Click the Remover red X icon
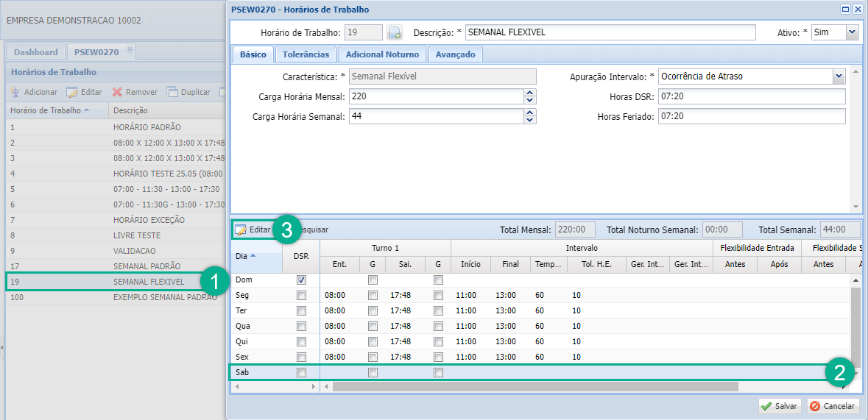The height and width of the screenshot is (420, 868). (117, 93)
